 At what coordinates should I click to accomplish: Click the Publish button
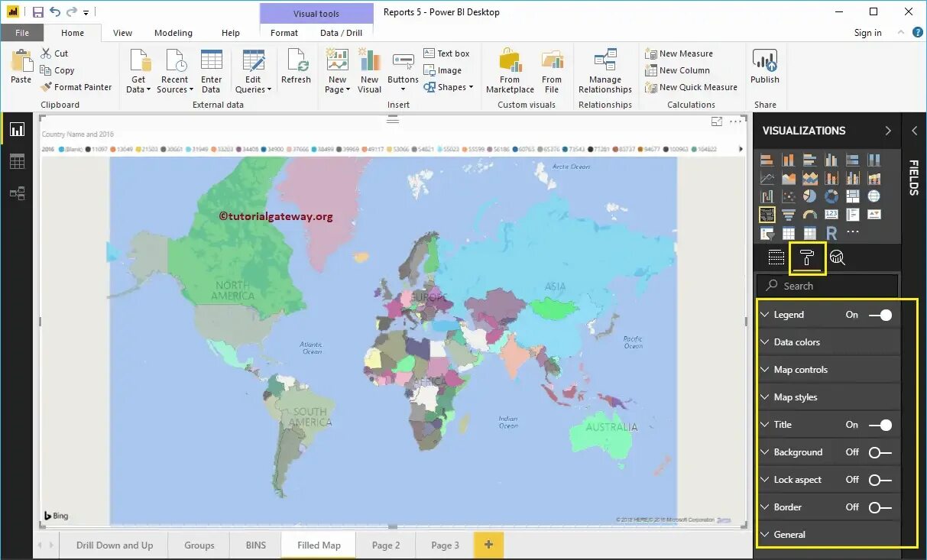tap(765, 67)
